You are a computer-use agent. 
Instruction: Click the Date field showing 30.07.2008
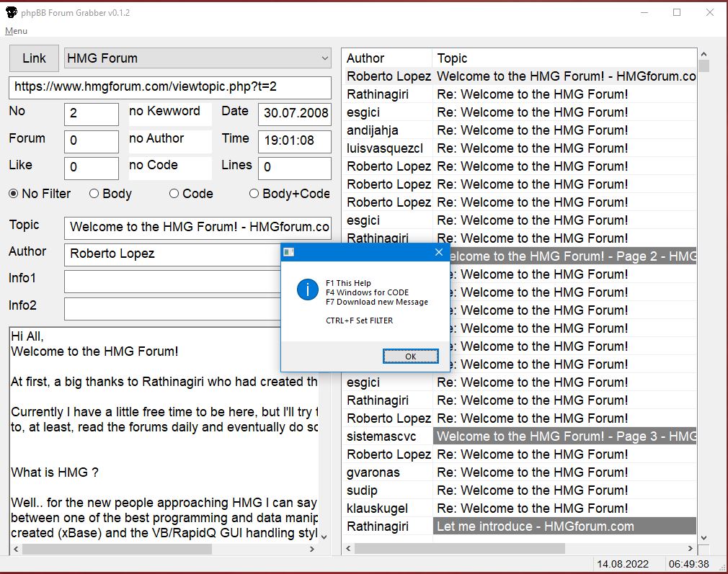click(x=295, y=114)
